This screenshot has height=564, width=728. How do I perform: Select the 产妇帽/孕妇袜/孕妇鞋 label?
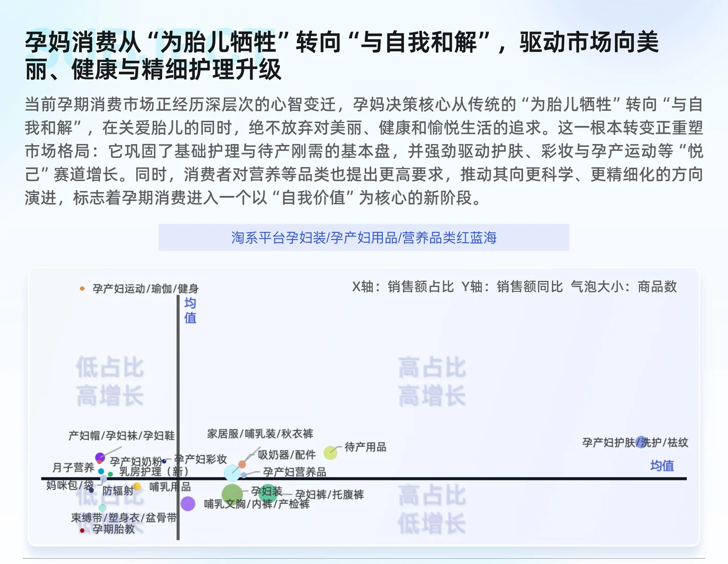[122, 436]
